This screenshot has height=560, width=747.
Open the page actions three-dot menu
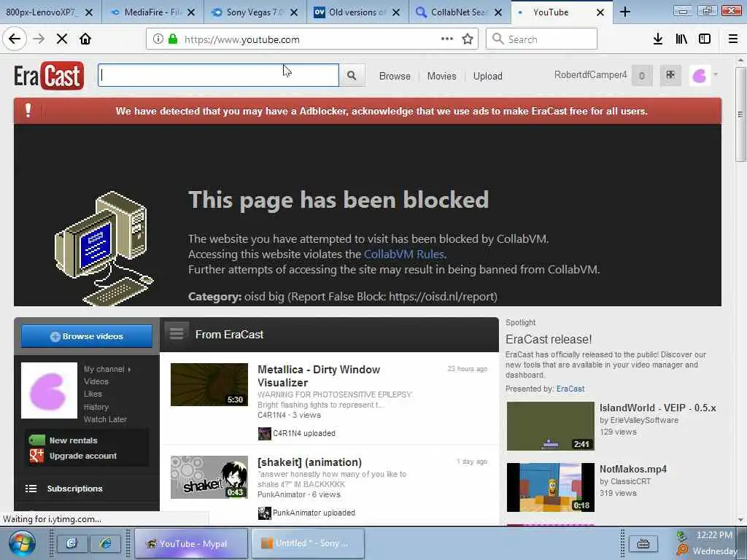(447, 39)
